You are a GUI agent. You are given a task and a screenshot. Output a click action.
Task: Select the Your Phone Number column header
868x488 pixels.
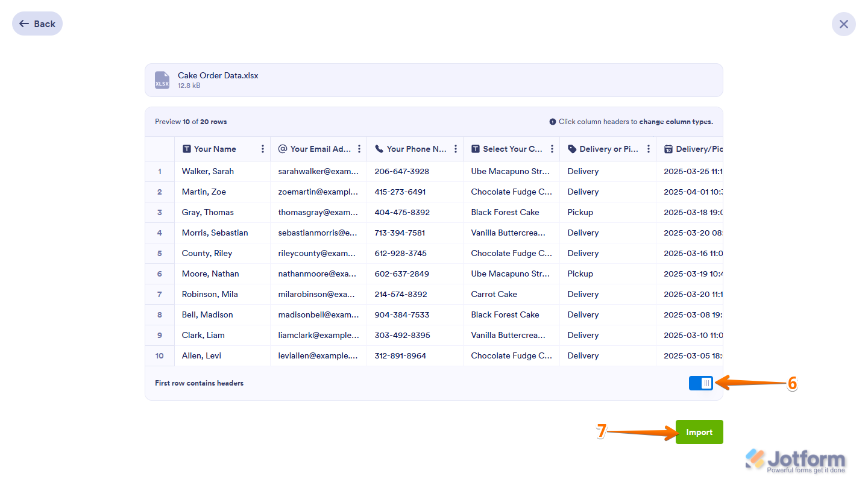click(415, 149)
